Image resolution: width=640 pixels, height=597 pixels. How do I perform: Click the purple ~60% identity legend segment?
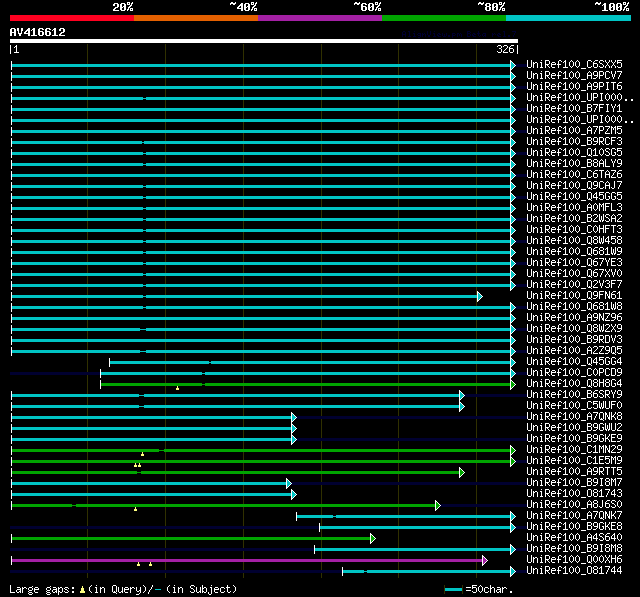pos(319,17)
